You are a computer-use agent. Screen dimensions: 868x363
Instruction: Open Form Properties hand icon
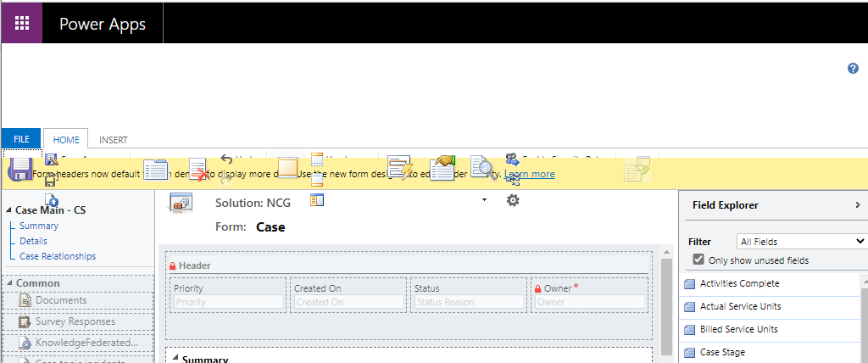(442, 167)
